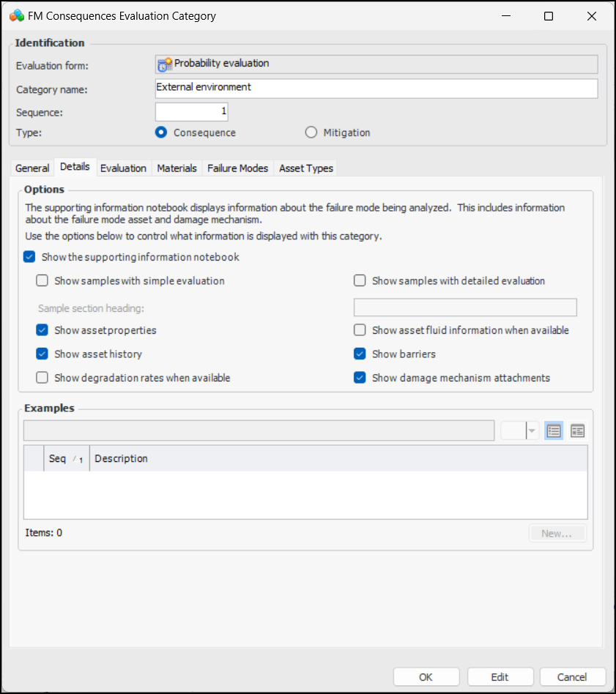Switch to the Evaluation tab

coord(123,168)
